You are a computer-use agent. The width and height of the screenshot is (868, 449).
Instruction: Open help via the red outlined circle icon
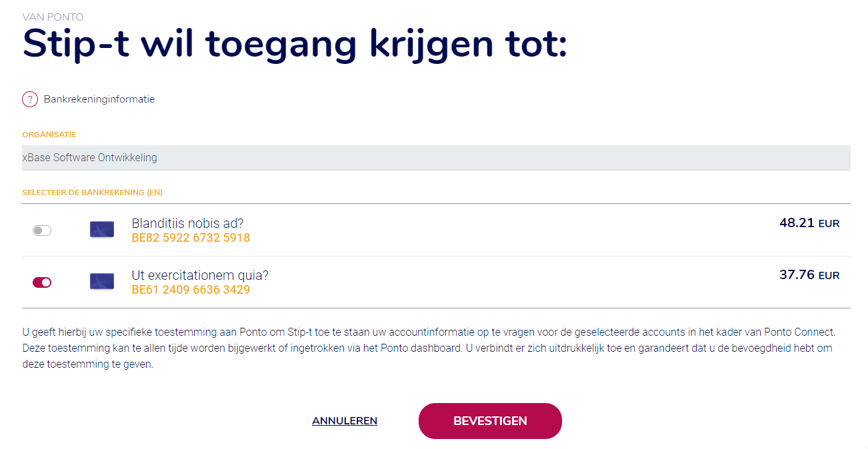tap(30, 99)
